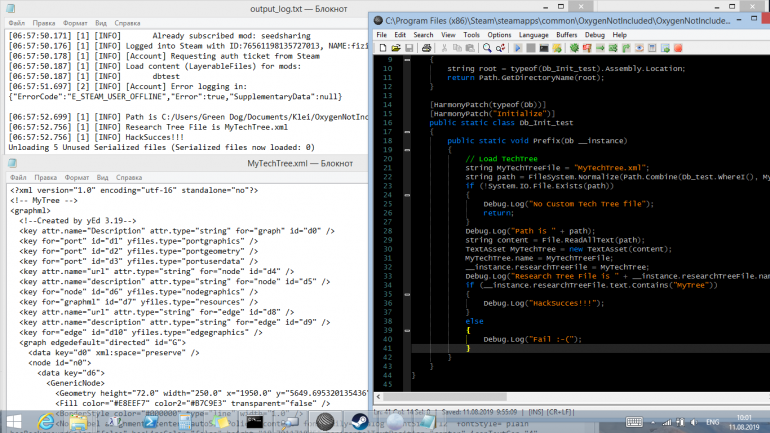Open Правка menu in output_log.txt Notepad
The width and height of the screenshot is (770, 433).
[x=44, y=23]
